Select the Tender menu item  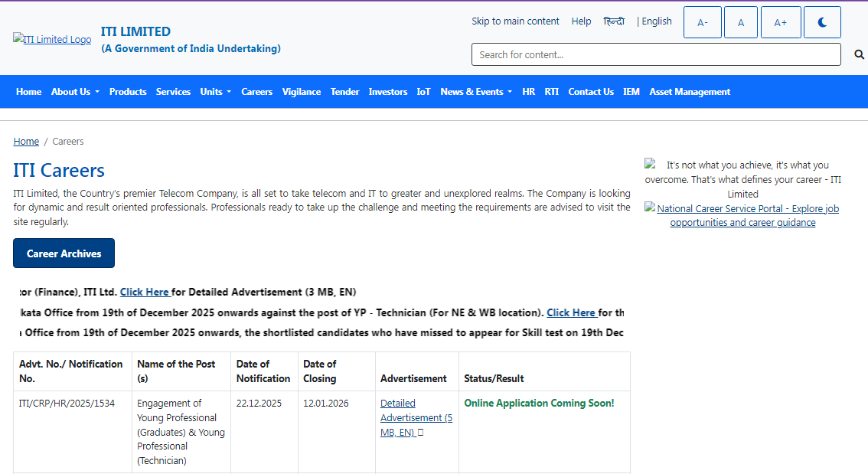click(344, 91)
